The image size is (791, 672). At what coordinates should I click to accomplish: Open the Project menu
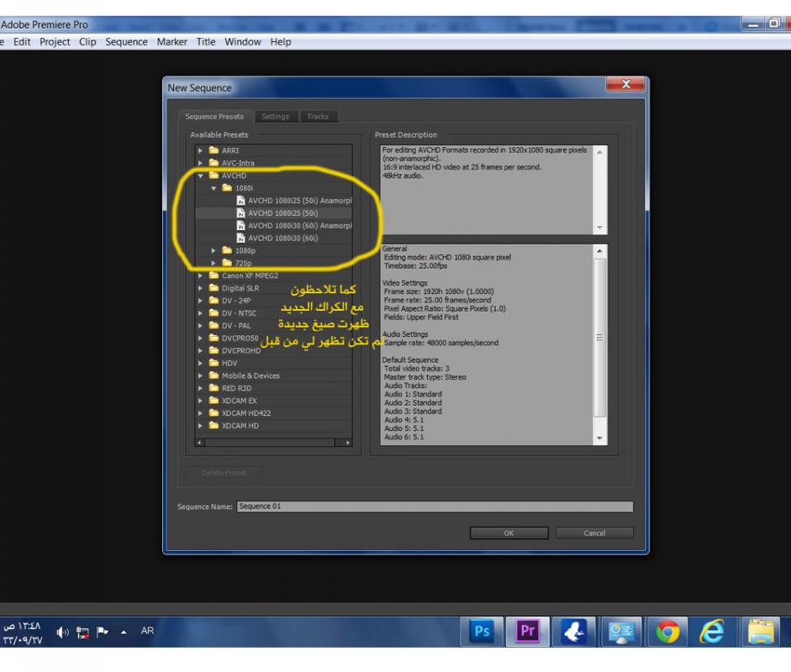coord(55,42)
